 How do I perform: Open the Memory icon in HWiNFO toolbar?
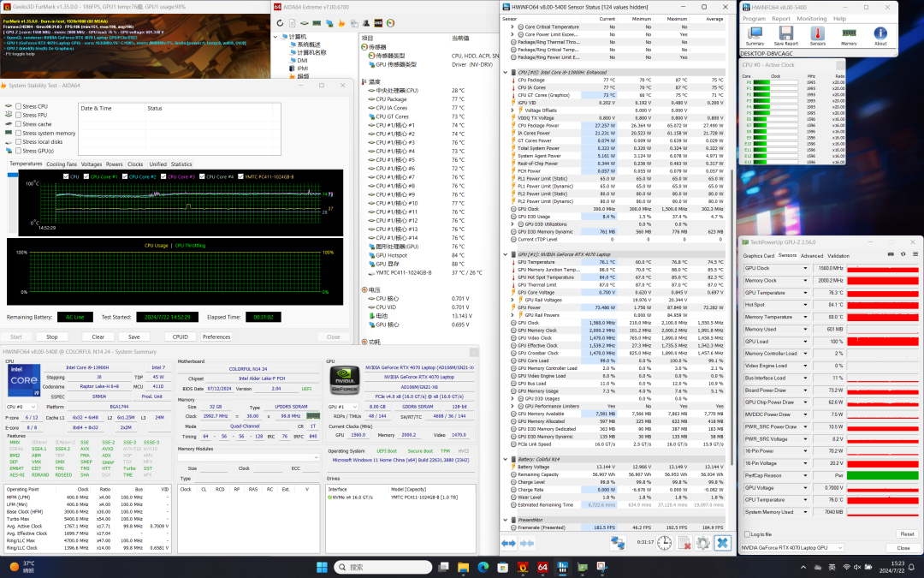tap(849, 34)
